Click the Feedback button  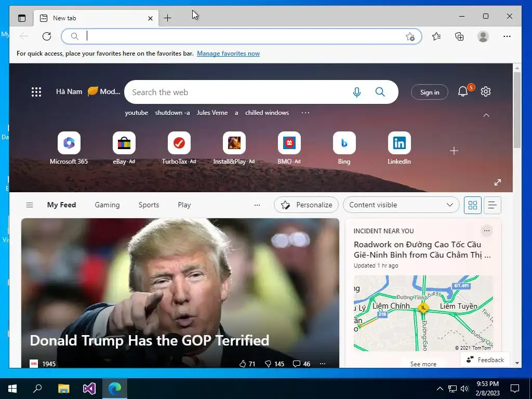[x=485, y=360]
